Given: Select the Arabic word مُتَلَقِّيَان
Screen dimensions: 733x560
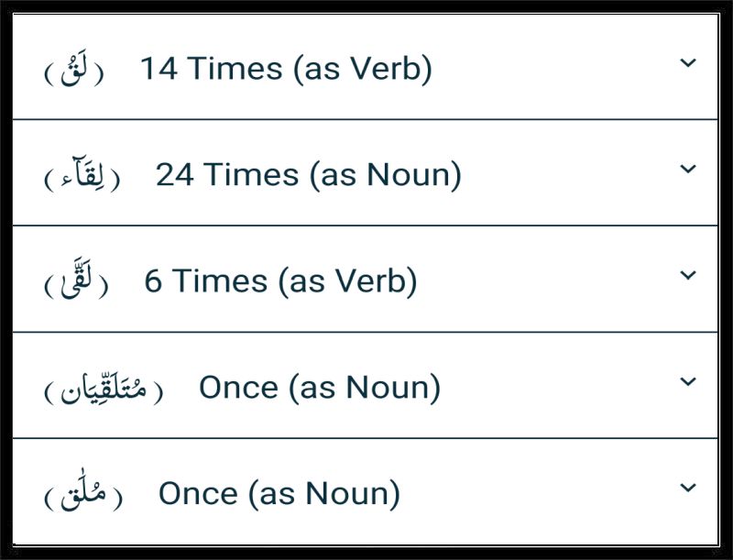Looking at the screenshot, I should point(104,388).
